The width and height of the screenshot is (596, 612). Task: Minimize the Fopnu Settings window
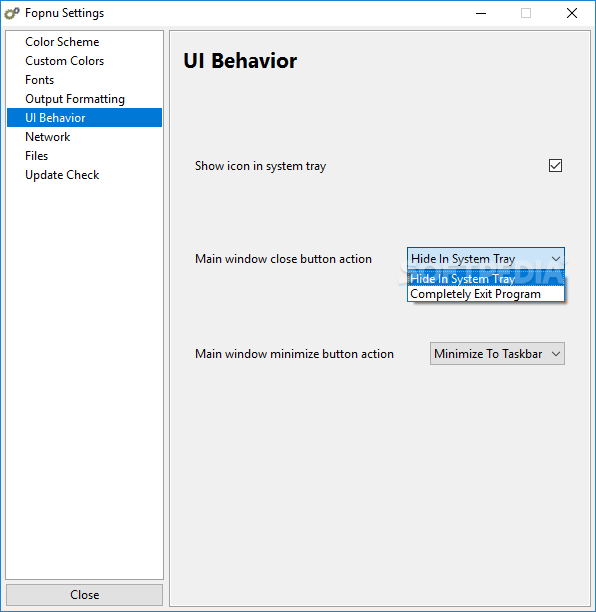coord(481,13)
